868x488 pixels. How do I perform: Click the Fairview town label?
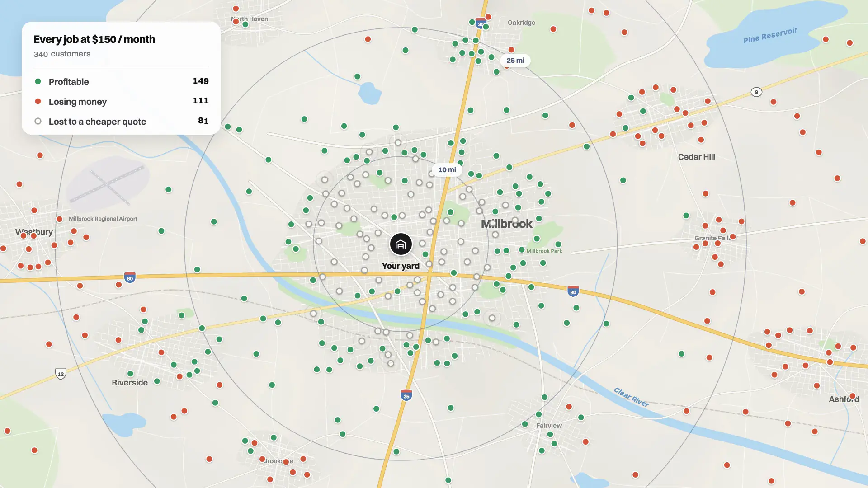coord(549,426)
